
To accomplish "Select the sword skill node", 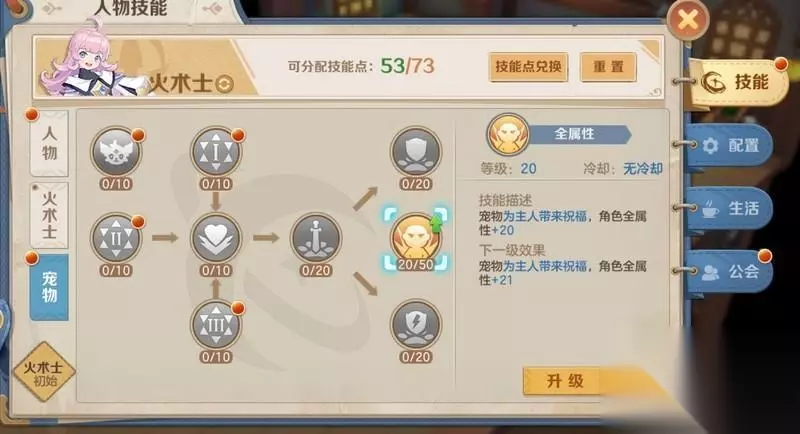I will pyautogui.click(x=316, y=238).
